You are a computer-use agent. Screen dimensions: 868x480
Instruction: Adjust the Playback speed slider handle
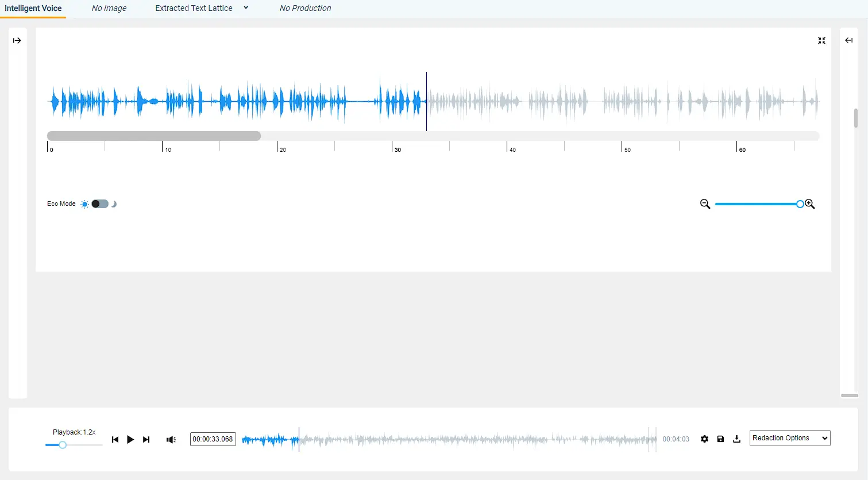(x=63, y=445)
